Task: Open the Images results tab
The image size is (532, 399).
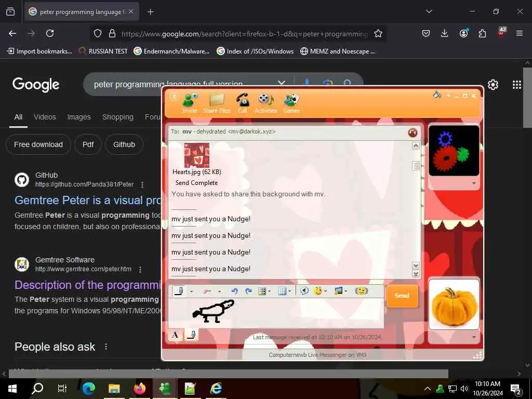Action: (x=79, y=117)
